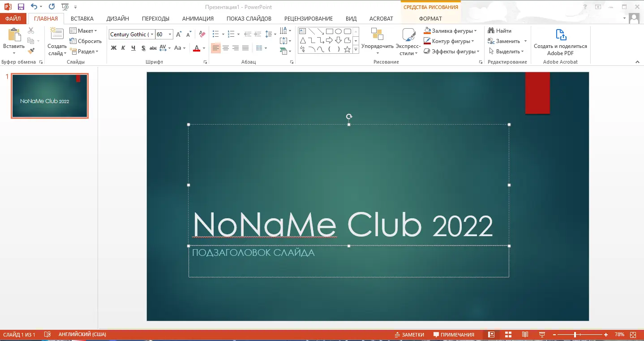Open the ФАЙЛ (File) tab
Image resolution: width=644 pixels, height=341 pixels.
tap(13, 18)
